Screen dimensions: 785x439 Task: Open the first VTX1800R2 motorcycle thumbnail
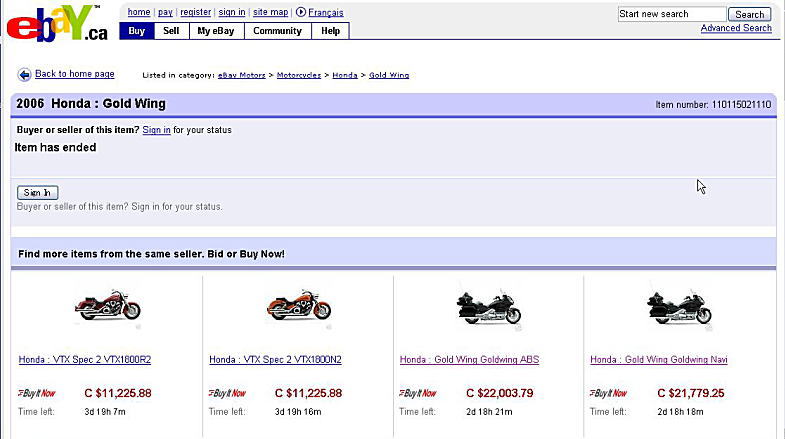[107, 304]
